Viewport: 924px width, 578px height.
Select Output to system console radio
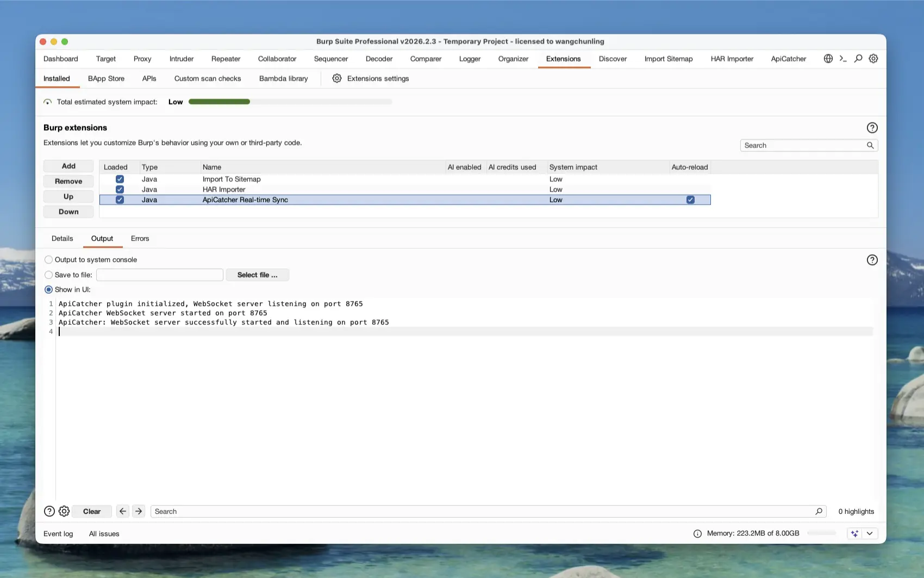[49, 260]
